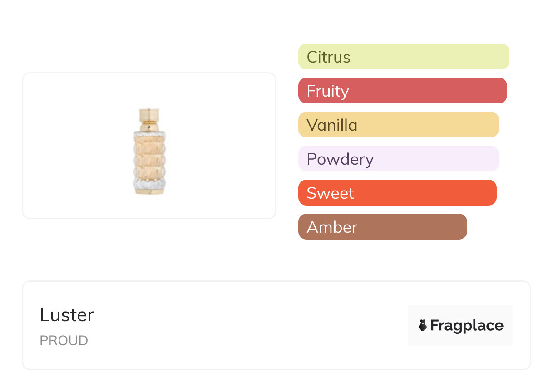Click the Sweet accord bar

click(397, 193)
